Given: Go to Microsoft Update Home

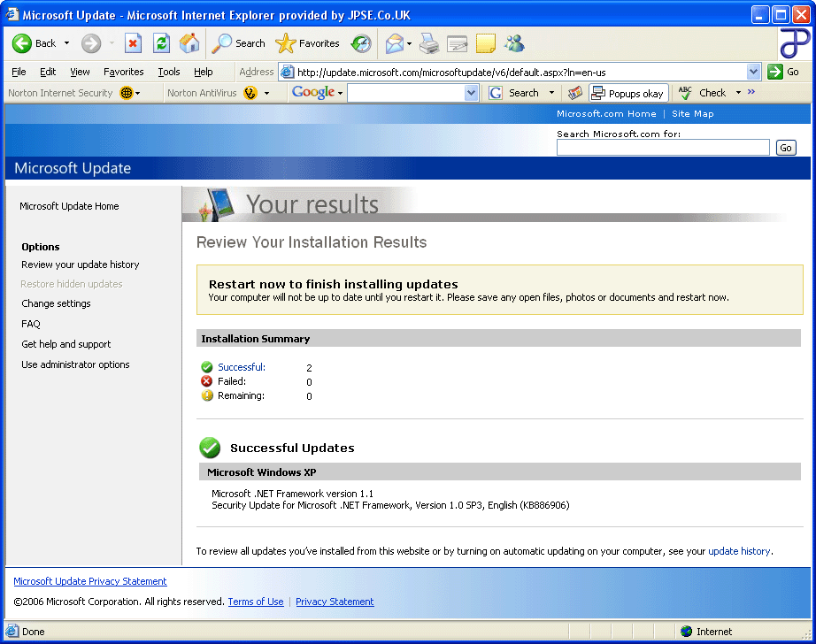Looking at the screenshot, I should (x=69, y=206).
